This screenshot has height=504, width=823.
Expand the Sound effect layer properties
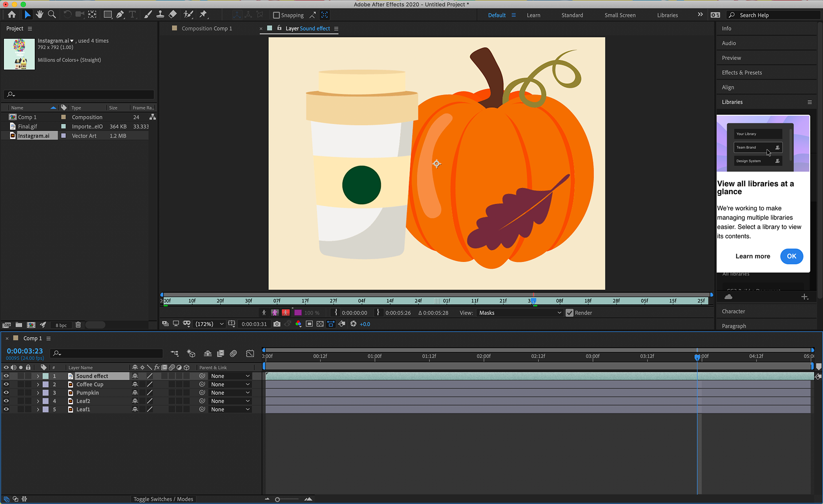(x=38, y=376)
